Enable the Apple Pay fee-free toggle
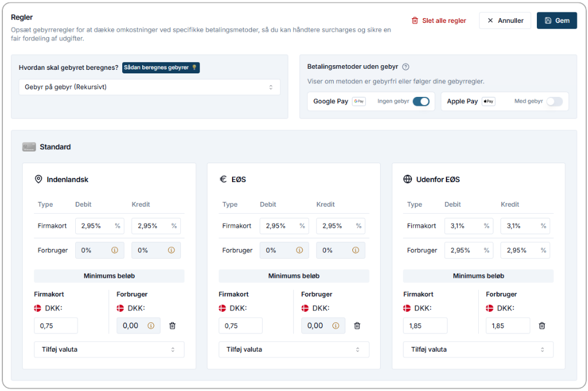Image resolution: width=588 pixels, height=391 pixels. [x=554, y=102]
